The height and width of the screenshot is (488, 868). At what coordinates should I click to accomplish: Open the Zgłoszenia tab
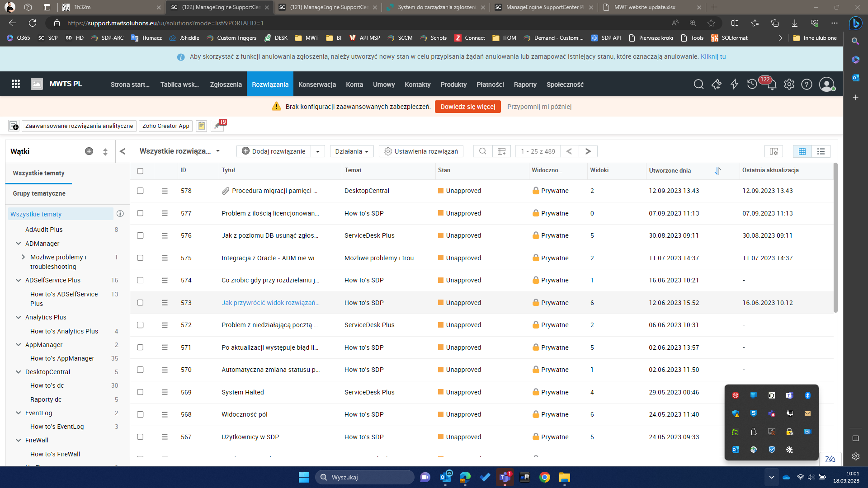coord(226,84)
